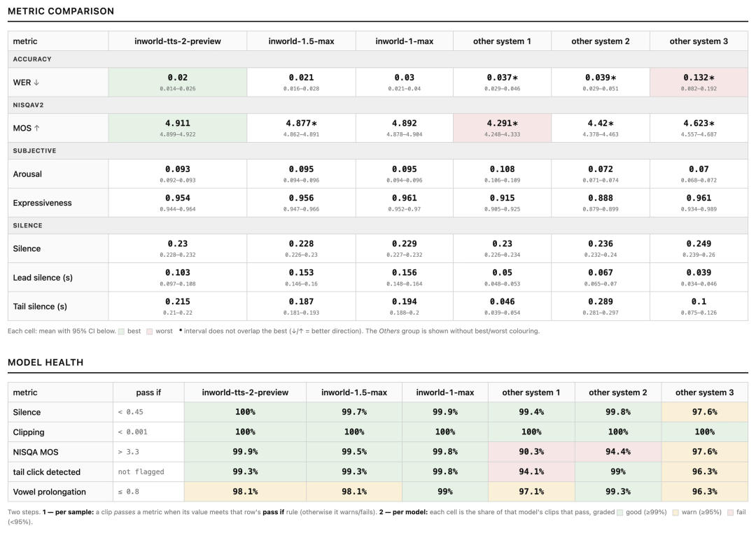Screen dimensions: 756x533
Task: Click the SILENCE section header row
Action: 378,225
